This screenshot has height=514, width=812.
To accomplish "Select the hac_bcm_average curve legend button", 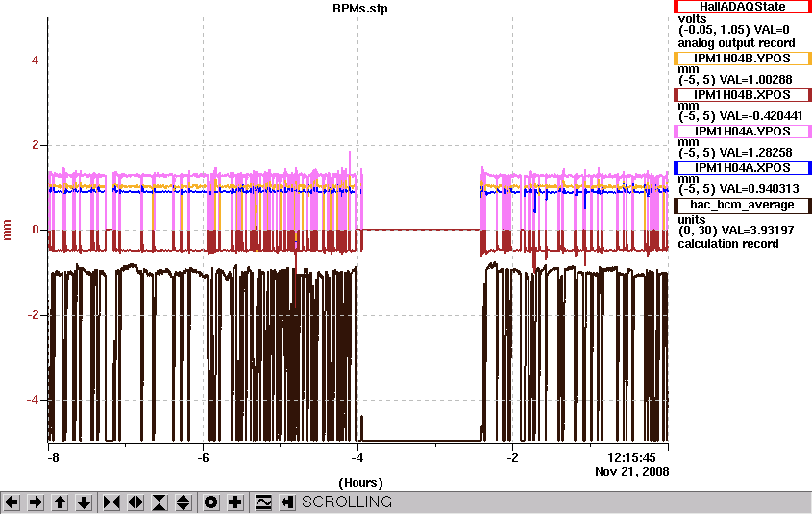I will (742, 205).
